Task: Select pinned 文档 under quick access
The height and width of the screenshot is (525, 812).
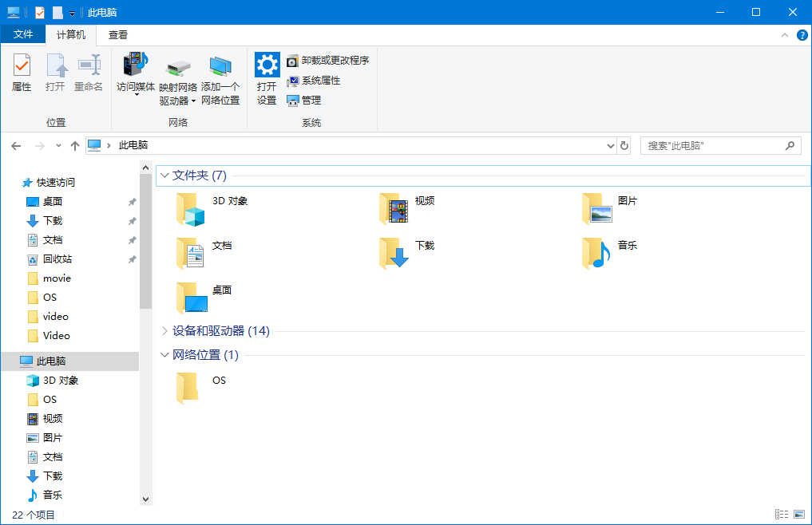Action: [x=53, y=239]
